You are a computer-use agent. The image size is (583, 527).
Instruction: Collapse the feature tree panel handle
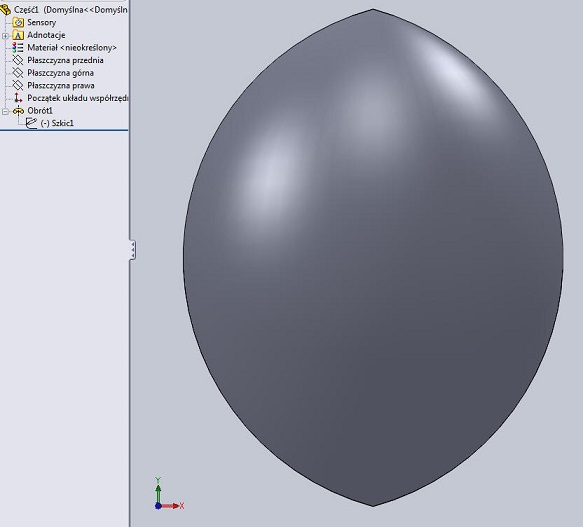click(132, 250)
